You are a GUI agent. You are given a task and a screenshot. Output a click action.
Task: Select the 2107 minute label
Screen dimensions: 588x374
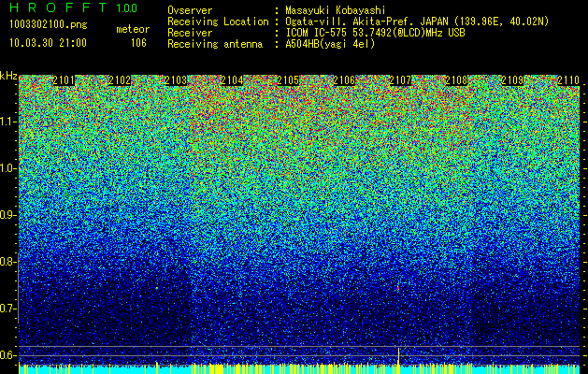(x=400, y=80)
